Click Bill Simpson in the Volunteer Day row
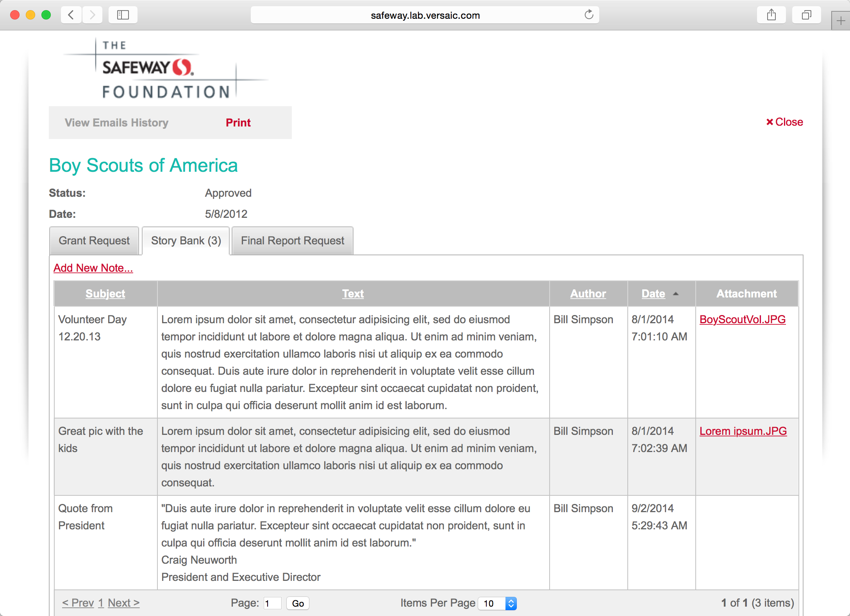The width and height of the screenshot is (850, 616). click(583, 319)
